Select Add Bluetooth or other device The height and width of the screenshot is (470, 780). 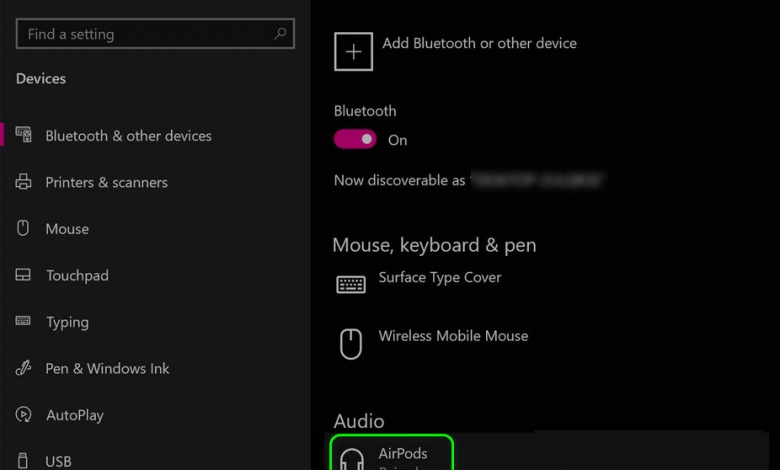[x=479, y=44]
